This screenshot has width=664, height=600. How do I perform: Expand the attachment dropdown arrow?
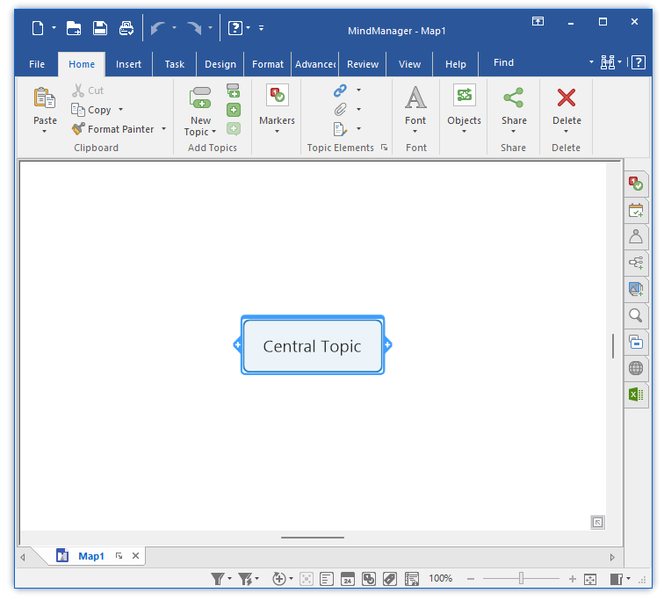(x=359, y=109)
